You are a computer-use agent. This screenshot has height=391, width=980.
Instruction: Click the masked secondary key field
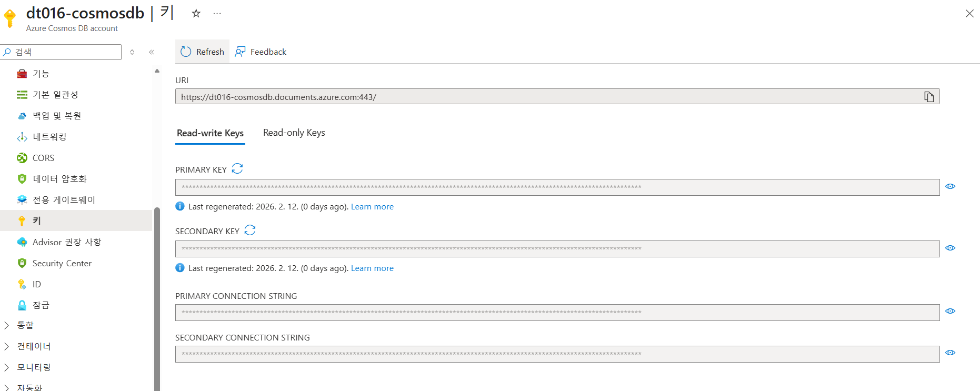coord(557,249)
